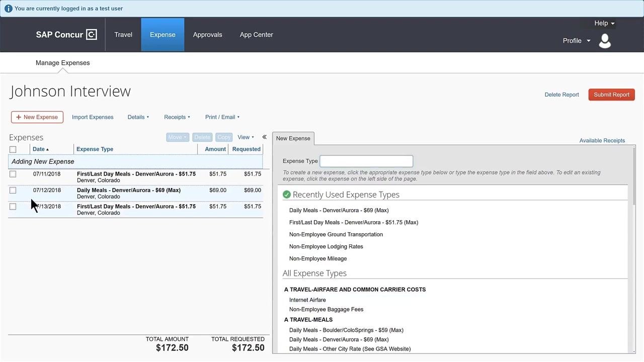Click the Submit Report button
Viewport: 644px width, 362px height.
pyautogui.click(x=611, y=95)
